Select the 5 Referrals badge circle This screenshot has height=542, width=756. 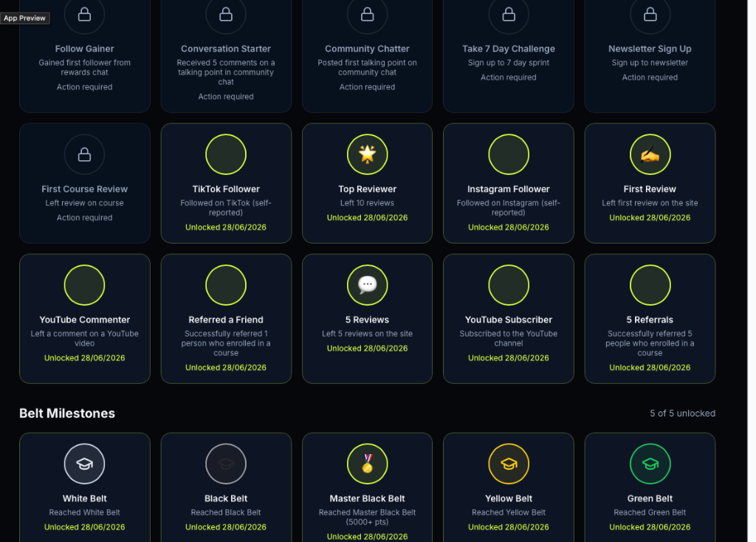tap(650, 285)
